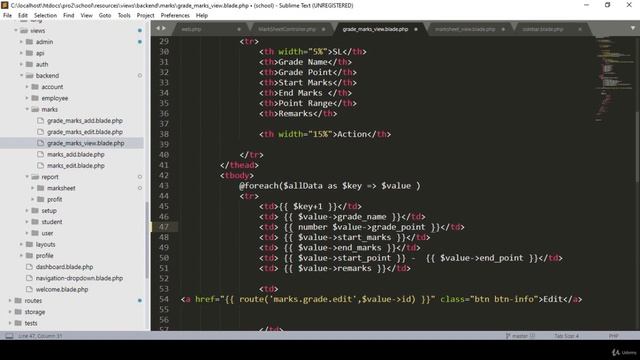Click line number 47 in gutter

[x=164, y=227]
